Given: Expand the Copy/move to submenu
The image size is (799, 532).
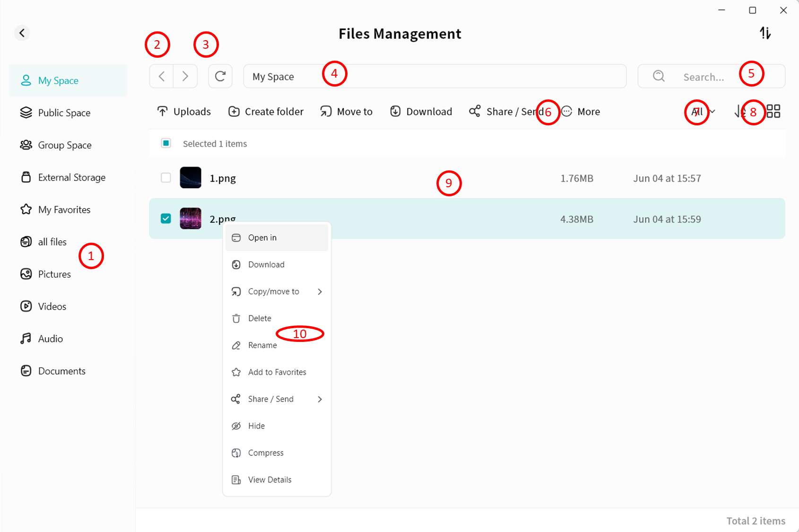Looking at the screenshot, I should (x=277, y=291).
